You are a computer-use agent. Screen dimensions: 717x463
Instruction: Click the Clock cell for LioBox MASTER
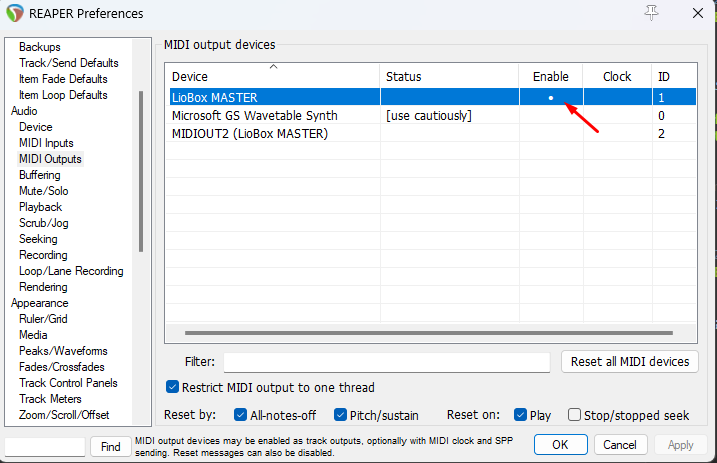click(617, 97)
